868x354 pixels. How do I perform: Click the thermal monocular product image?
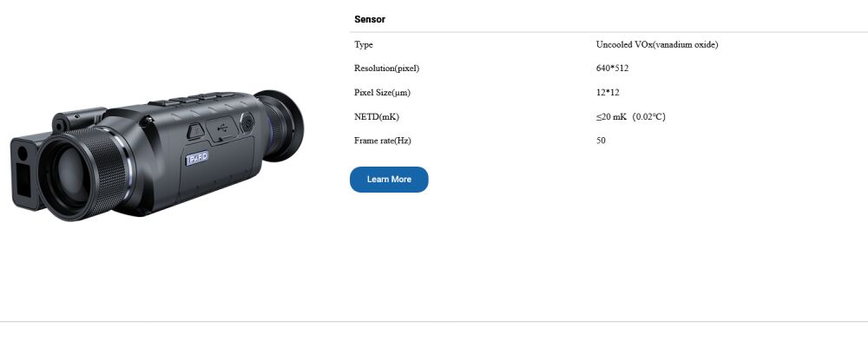click(x=156, y=152)
